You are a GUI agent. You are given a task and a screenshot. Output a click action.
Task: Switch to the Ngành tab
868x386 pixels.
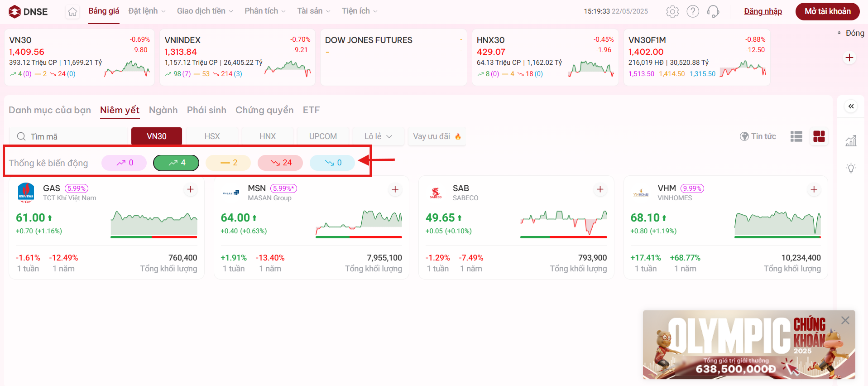[x=163, y=110]
